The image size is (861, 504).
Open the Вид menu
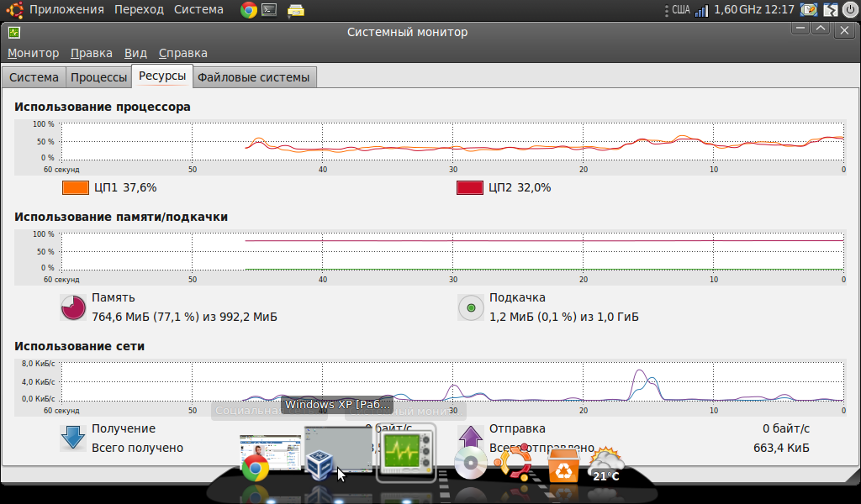(135, 53)
